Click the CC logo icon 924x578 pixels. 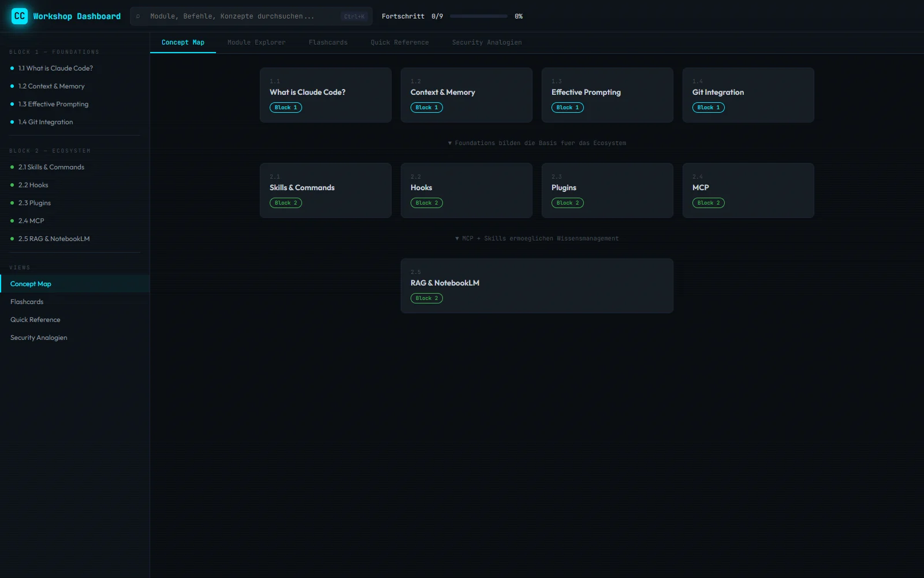tap(20, 16)
